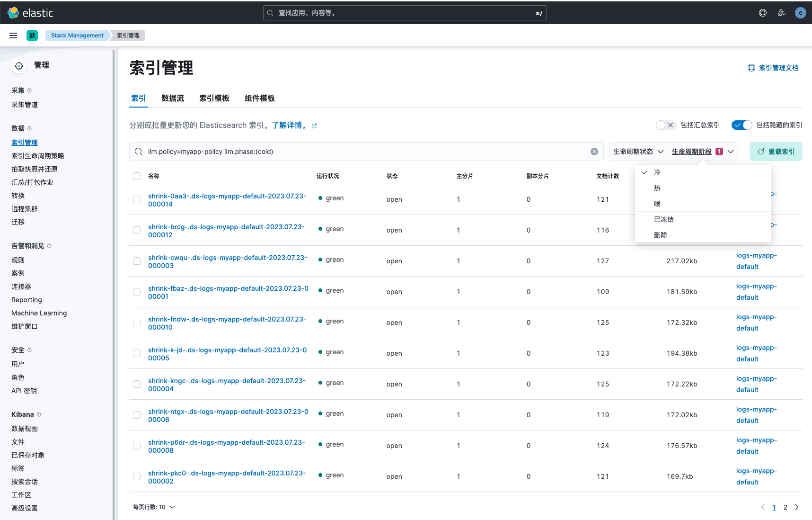Open API 密钥 in sidebar

pyautogui.click(x=24, y=391)
